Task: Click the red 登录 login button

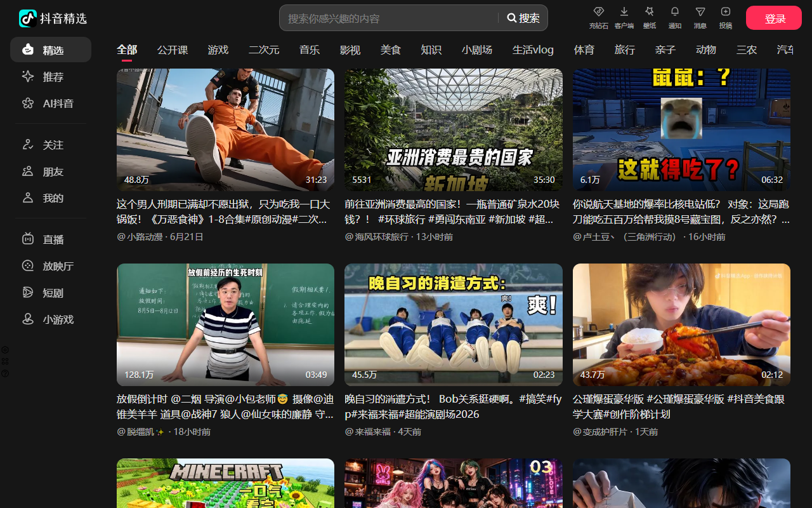Action: 774,18
